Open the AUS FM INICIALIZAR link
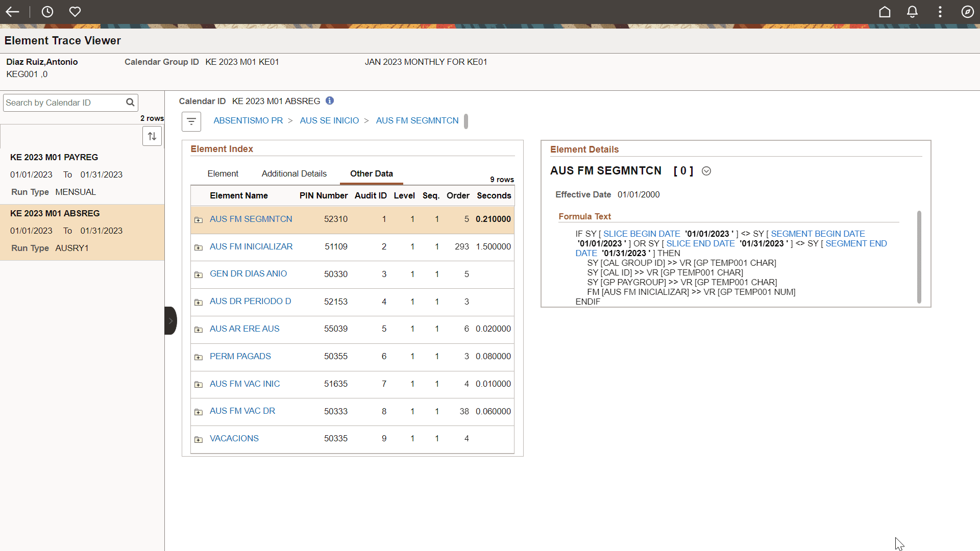The image size is (980, 551). 251,246
